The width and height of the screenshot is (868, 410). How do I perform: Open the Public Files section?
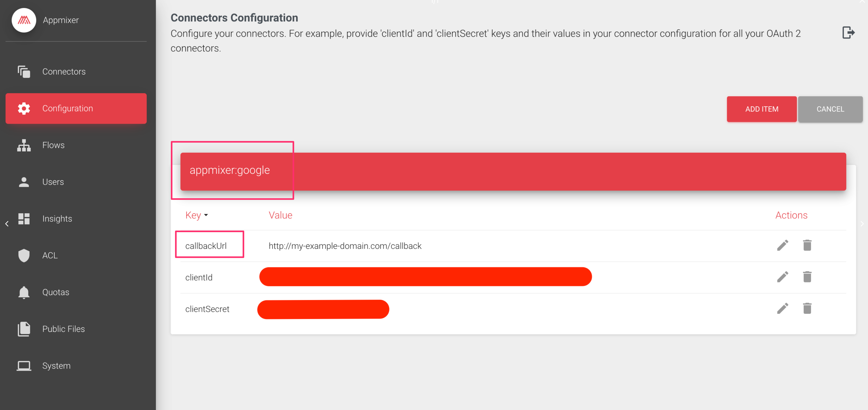pos(63,329)
